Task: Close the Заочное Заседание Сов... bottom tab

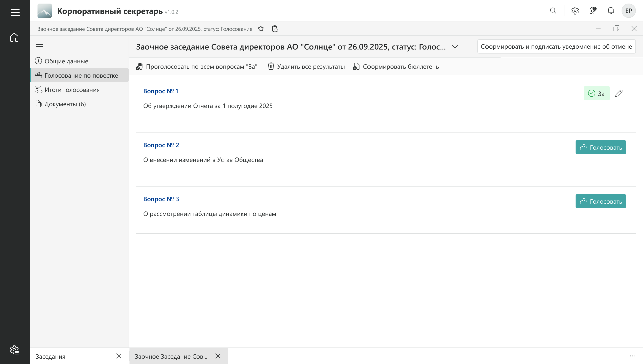Action: click(218, 356)
